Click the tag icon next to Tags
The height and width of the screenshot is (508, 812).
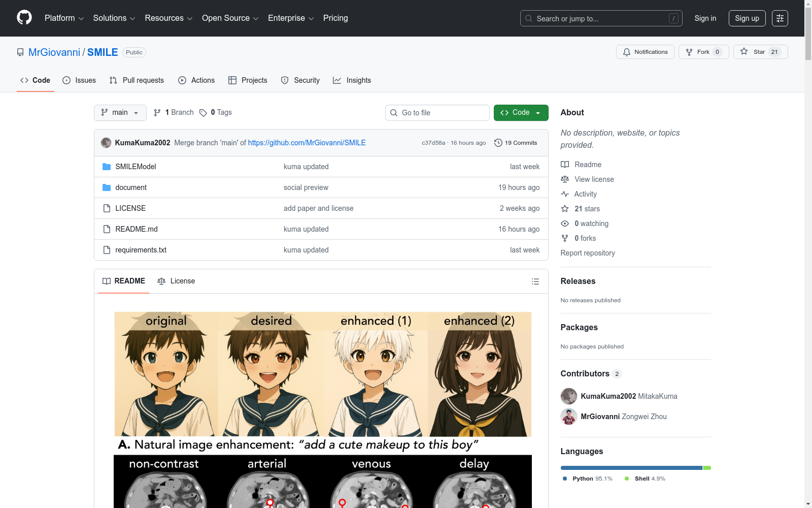coord(203,113)
